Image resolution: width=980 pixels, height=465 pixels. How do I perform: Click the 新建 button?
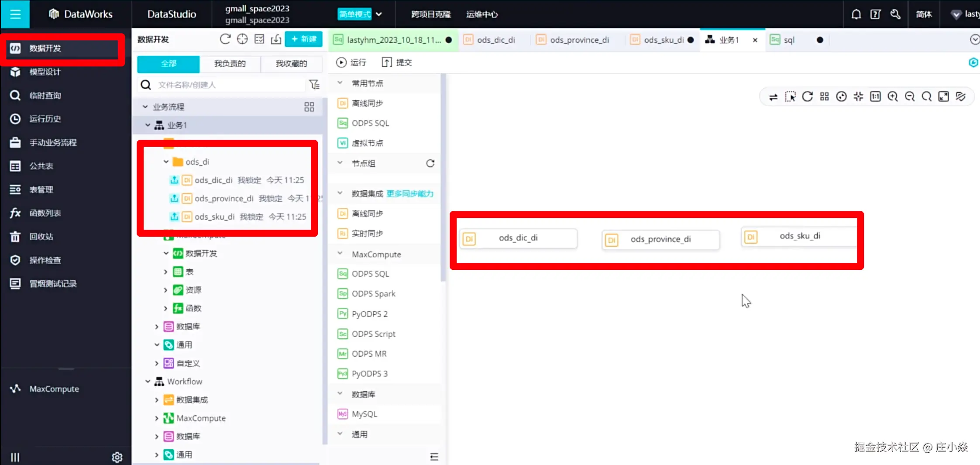[x=304, y=39]
